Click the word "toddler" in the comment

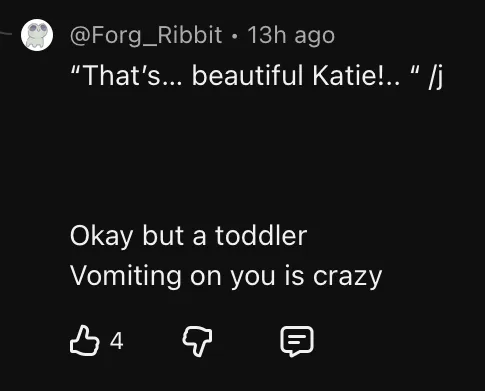[261, 235]
